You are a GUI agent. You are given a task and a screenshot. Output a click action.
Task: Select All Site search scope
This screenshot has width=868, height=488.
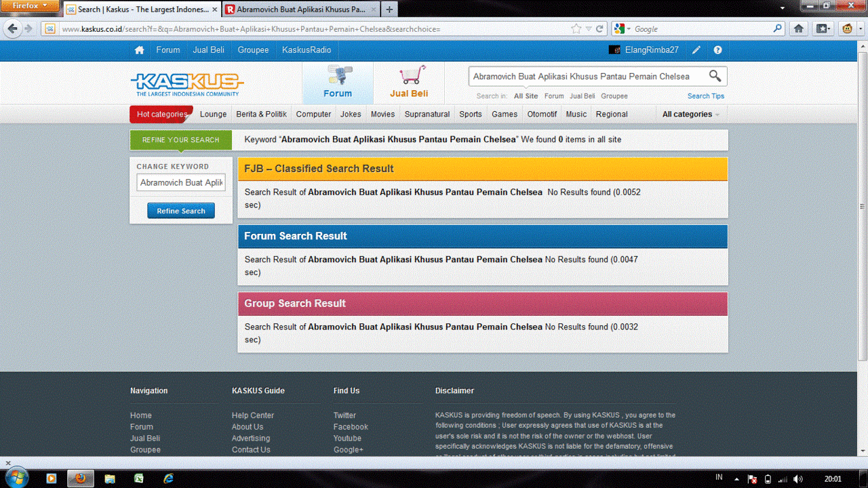(526, 96)
